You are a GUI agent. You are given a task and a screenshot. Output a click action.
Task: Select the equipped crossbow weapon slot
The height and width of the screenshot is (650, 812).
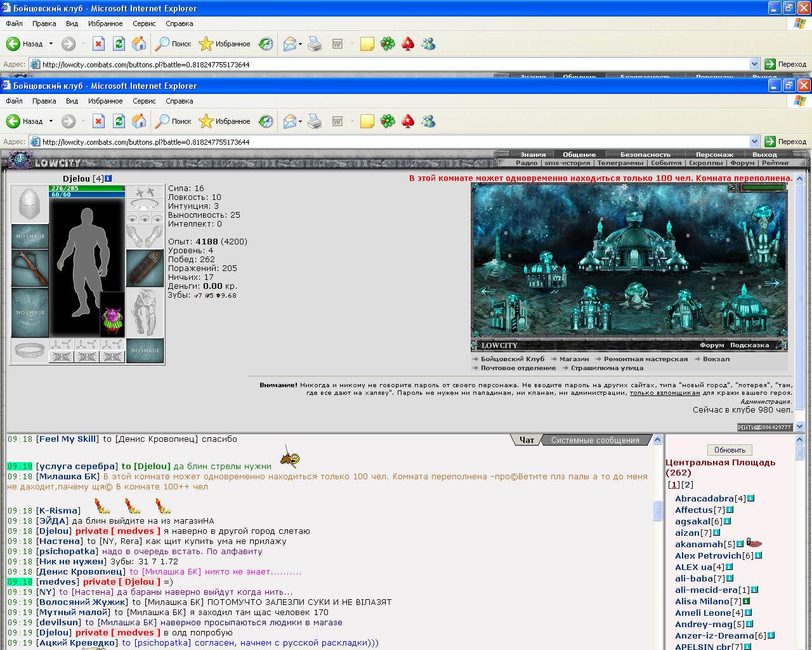point(30,268)
